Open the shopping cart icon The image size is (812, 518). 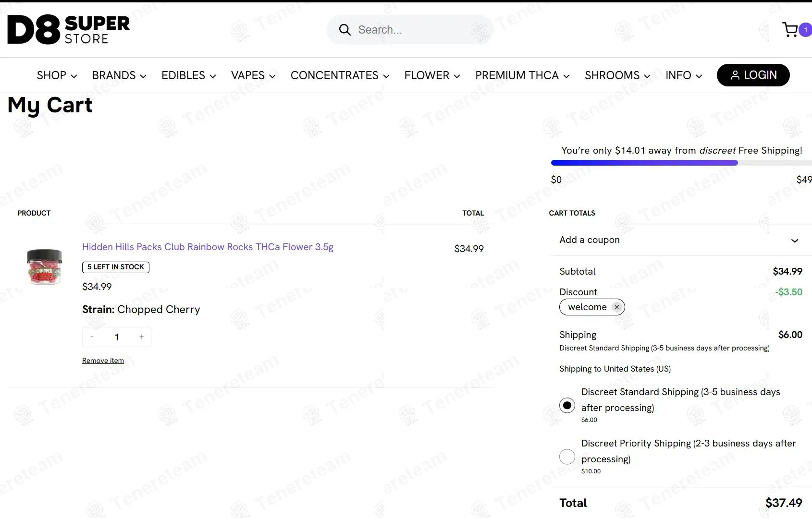coord(790,30)
